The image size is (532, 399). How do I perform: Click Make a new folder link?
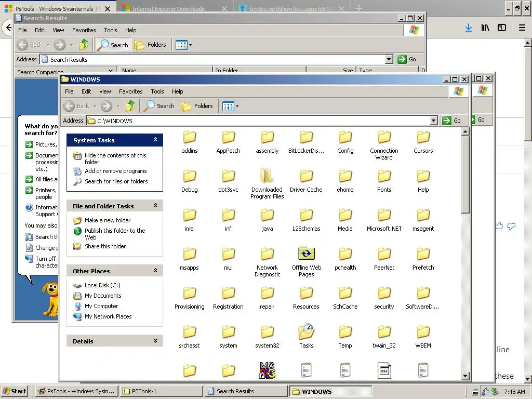point(108,220)
